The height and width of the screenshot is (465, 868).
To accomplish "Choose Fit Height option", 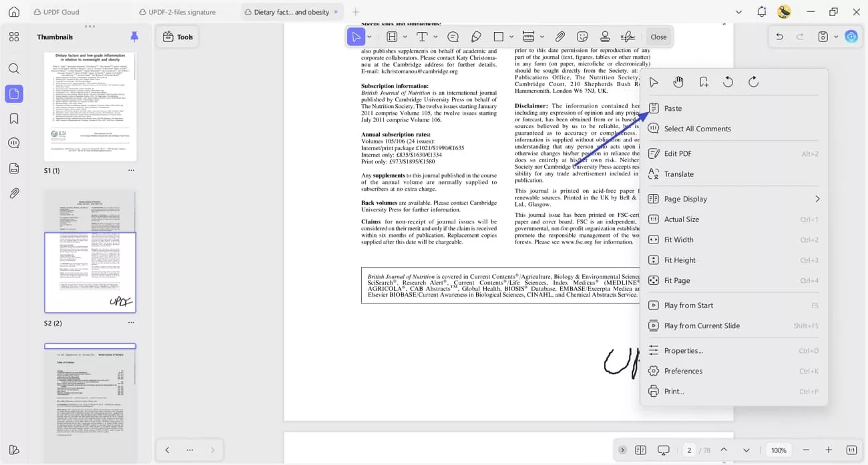I will (733, 260).
